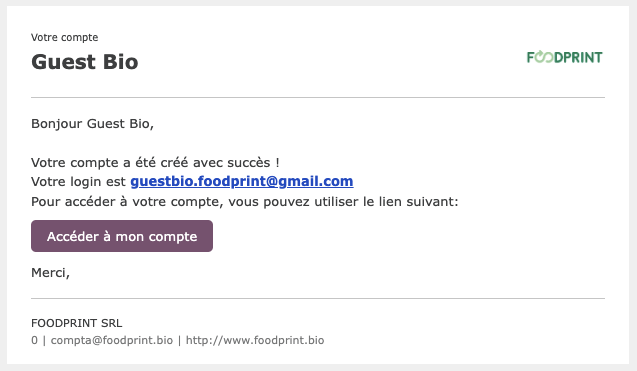This screenshot has width=637, height=371.
Task: Click the Pour accéder à votre compte sentence
Action: pyautogui.click(x=245, y=202)
